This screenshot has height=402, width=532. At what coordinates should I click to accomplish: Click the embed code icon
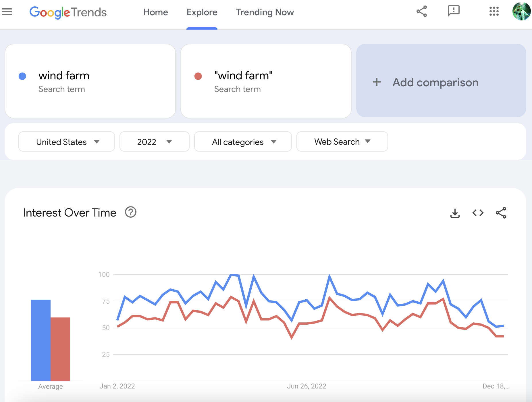click(478, 213)
